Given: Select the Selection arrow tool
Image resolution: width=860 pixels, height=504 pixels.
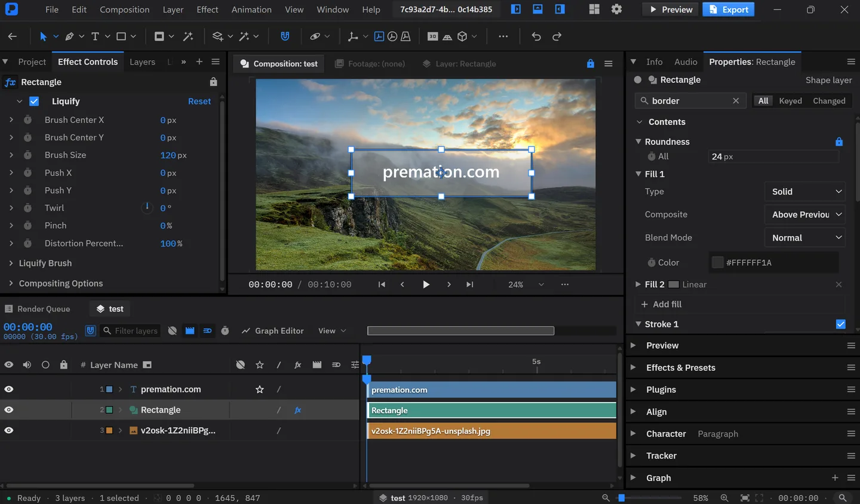Looking at the screenshot, I should (43, 36).
